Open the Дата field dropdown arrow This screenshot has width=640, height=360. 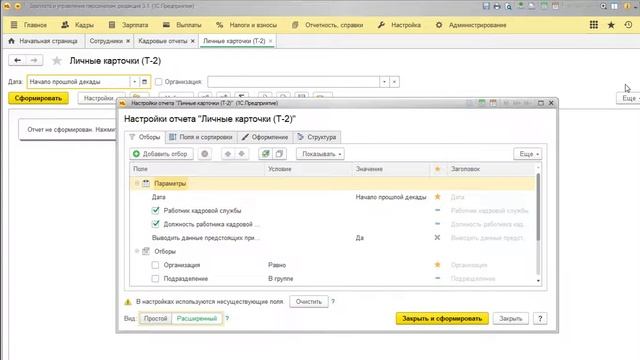pyautogui.click(x=134, y=82)
